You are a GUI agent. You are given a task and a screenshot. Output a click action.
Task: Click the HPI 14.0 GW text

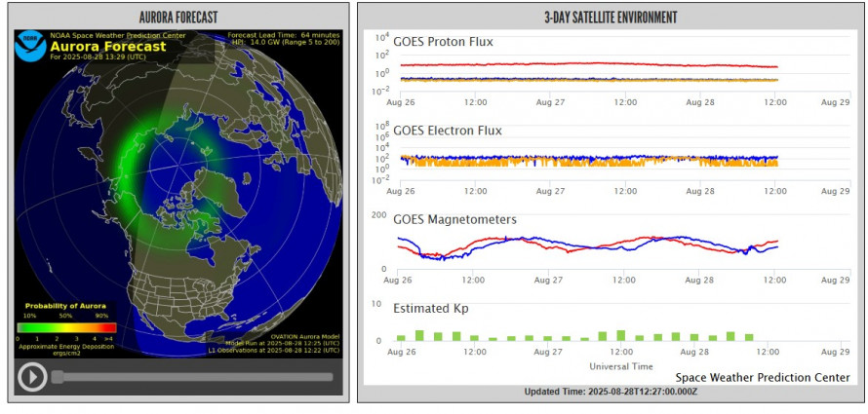pos(284,42)
